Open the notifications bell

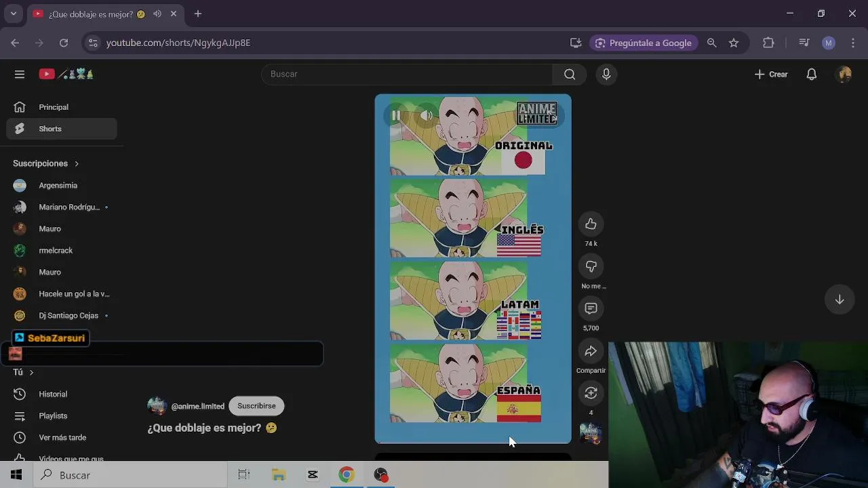pos(812,74)
